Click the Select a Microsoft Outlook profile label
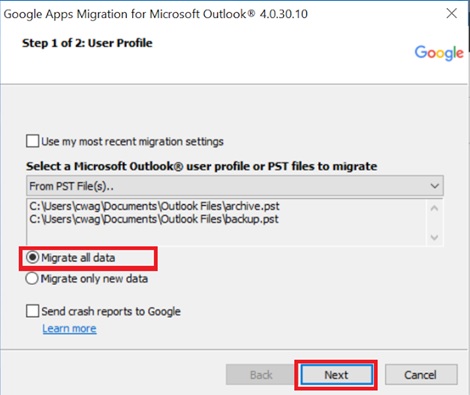 [x=202, y=166]
